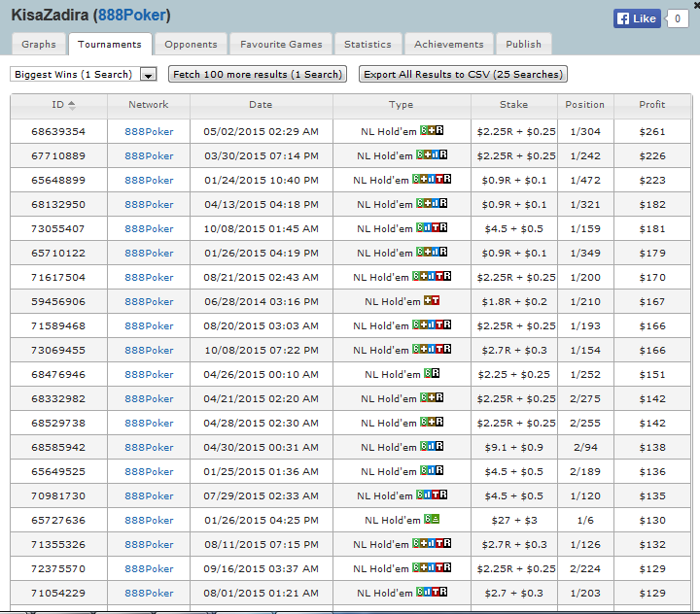Image resolution: width=700 pixels, height=614 pixels.
Task: Click Export All Results to CSV button
Action: [x=464, y=74]
